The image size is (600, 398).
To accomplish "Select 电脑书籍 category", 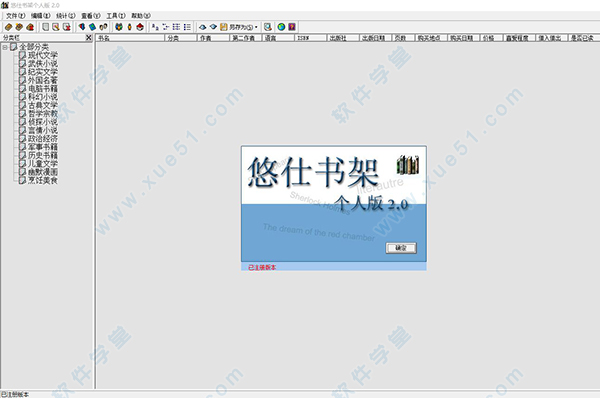I will (42, 89).
